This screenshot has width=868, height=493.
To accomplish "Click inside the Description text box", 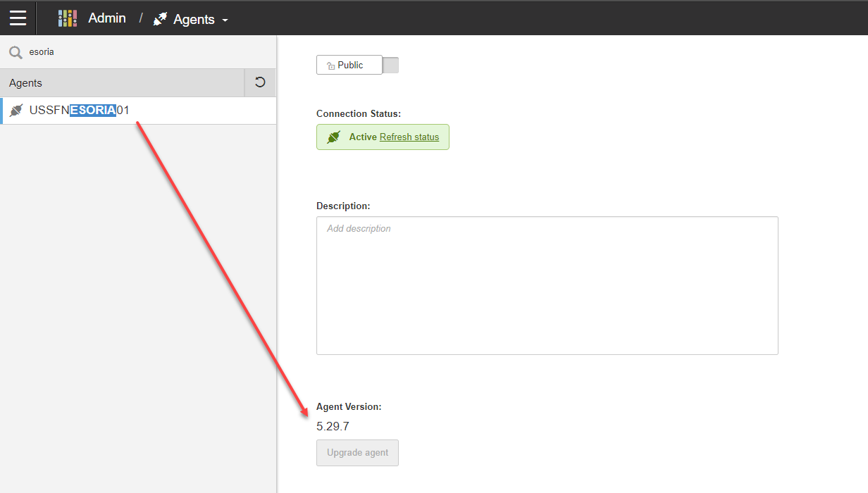I will click(x=547, y=285).
